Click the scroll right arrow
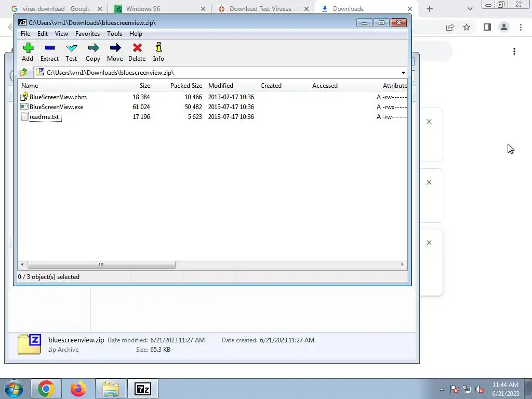This screenshot has width=532, height=399. pyautogui.click(x=403, y=264)
